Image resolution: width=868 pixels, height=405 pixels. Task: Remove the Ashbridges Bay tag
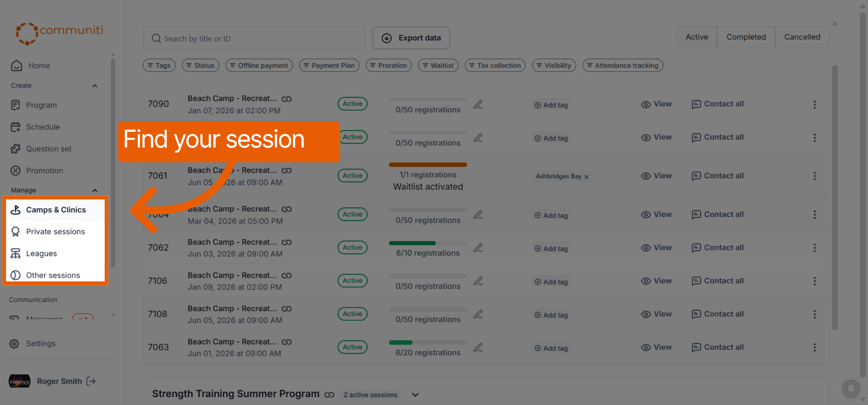(587, 177)
